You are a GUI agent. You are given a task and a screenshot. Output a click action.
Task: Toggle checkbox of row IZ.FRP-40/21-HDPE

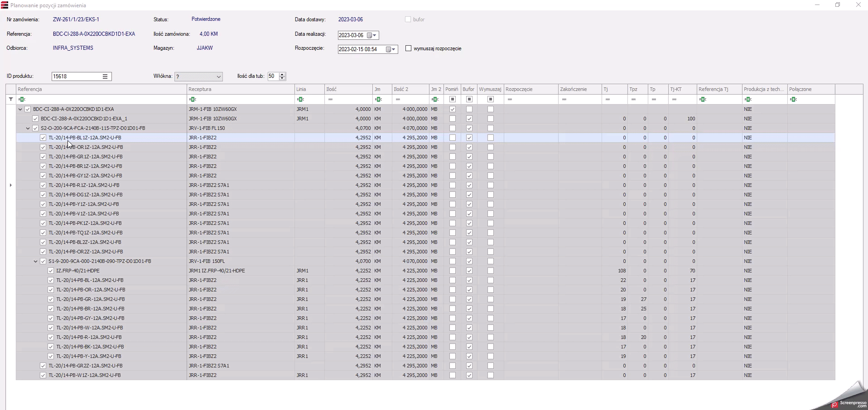click(51, 271)
